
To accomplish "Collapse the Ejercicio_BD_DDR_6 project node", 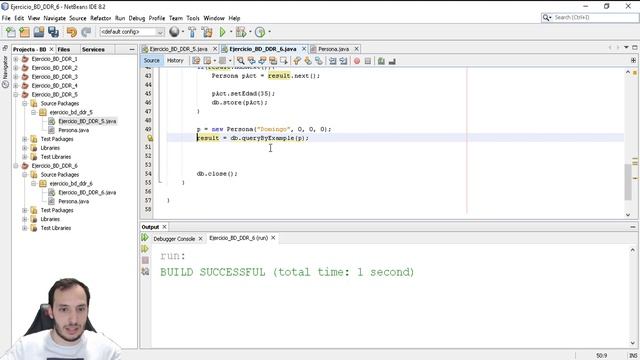I will (16, 166).
